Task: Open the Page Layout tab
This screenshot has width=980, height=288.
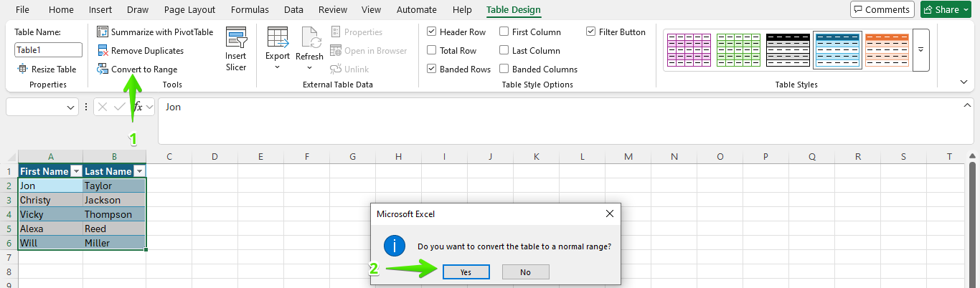Action: point(189,10)
